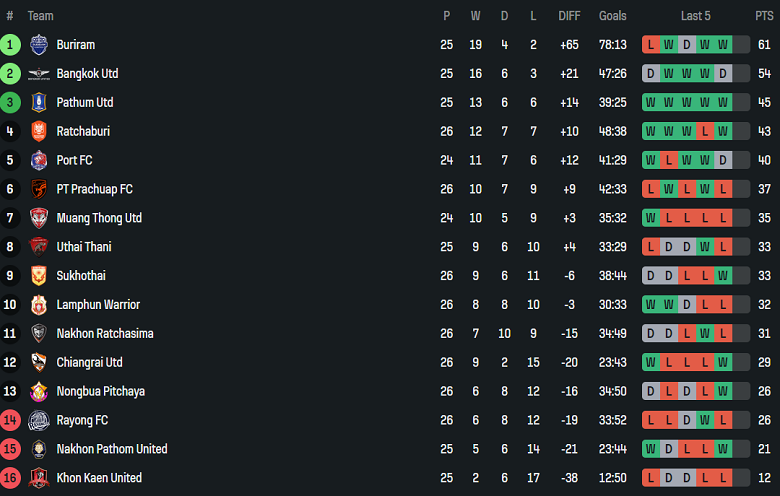The width and height of the screenshot is (780, 496).
Task: Click the Bangkok Utd club logo
Action: pyautogui.click(x=39, y=74)
